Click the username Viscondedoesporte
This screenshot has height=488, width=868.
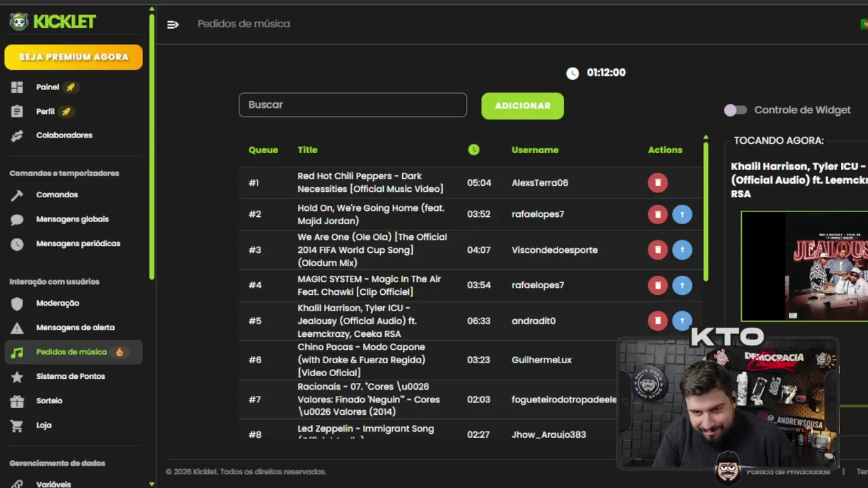(x=555, y=250)
